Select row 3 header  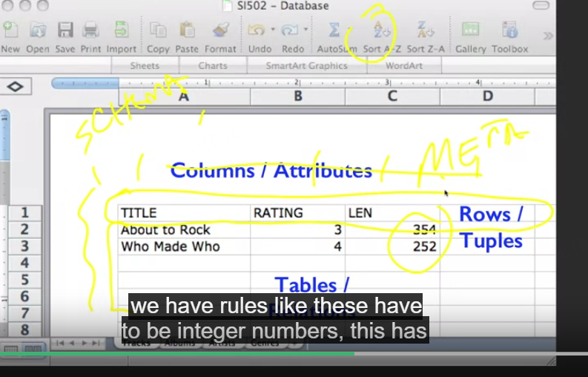(x=24, y=246)
